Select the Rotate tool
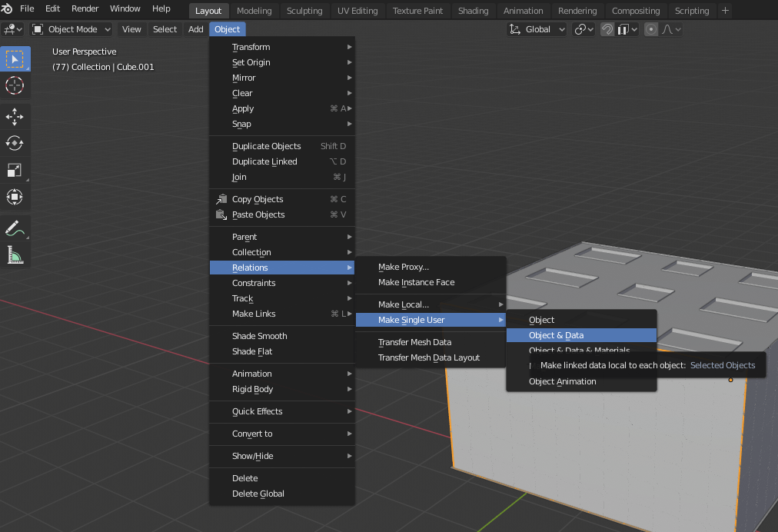This screenshot has width=778, height=532. [15, 143]
